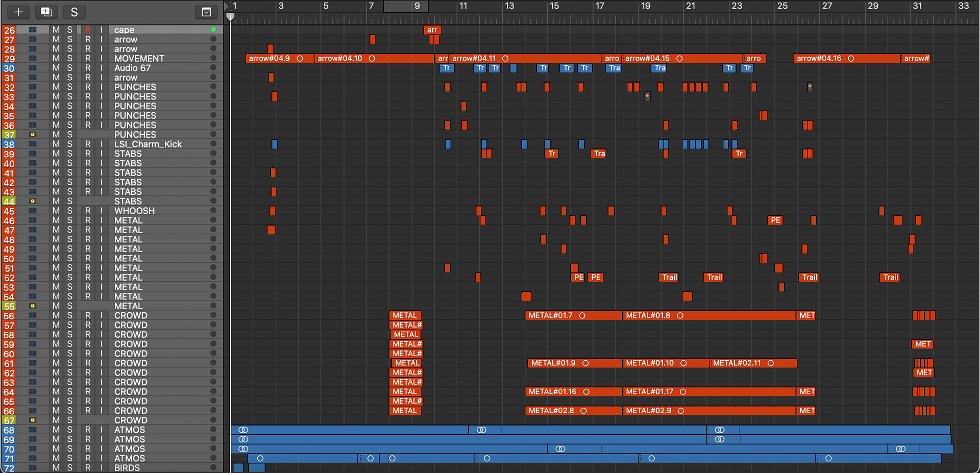The image size is (980, 473).
Task: Mute the PUNCHES stack track 37
Action: click(56, 135)
